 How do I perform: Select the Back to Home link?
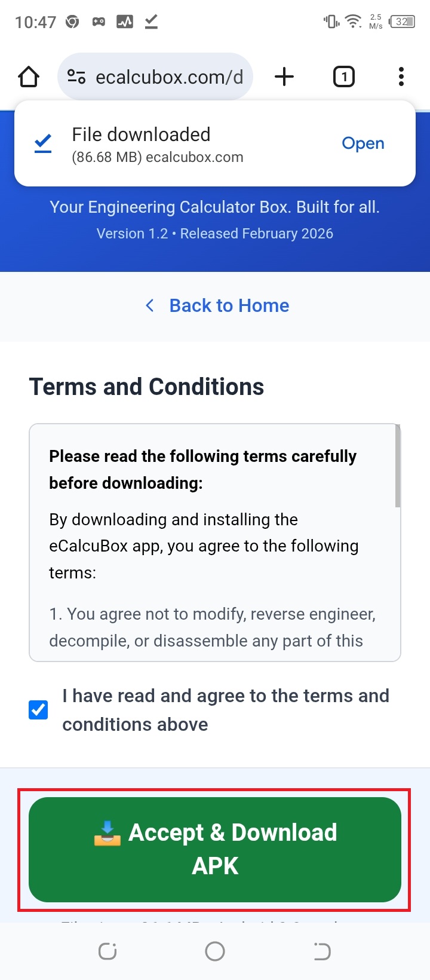click(x=229, y=305)
